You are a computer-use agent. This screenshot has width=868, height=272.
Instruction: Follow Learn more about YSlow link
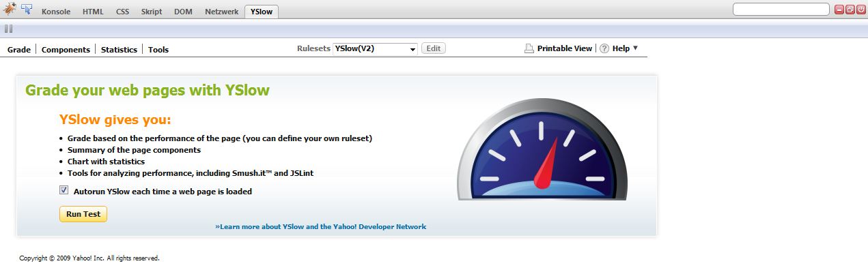point(320,226)
